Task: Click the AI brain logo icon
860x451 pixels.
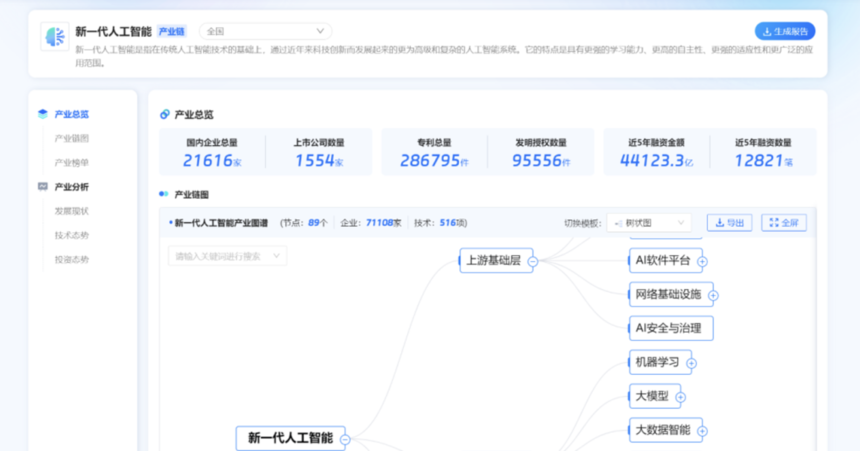Action: (x=55, y=37)
